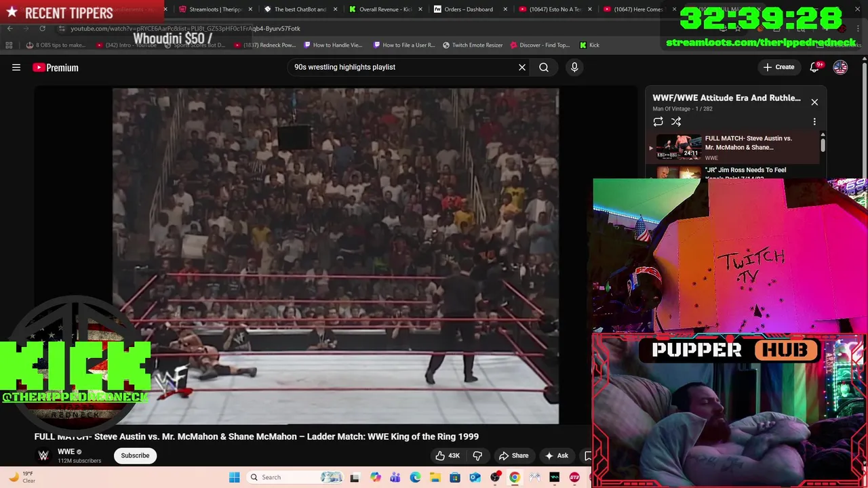The height and width of the screenshot is (488, 868).
Task: Close the Streamloots tab
Action: 251,9
